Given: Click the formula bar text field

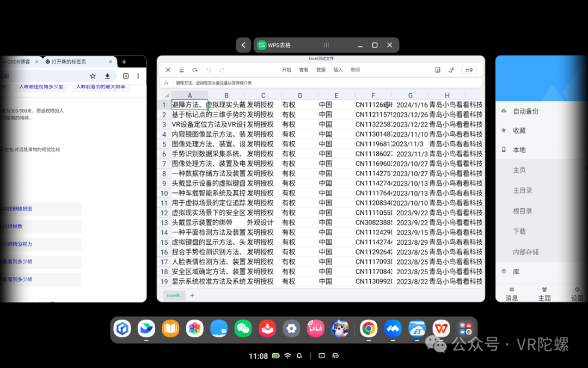Looking at the screenshot, I should point(326,83).
